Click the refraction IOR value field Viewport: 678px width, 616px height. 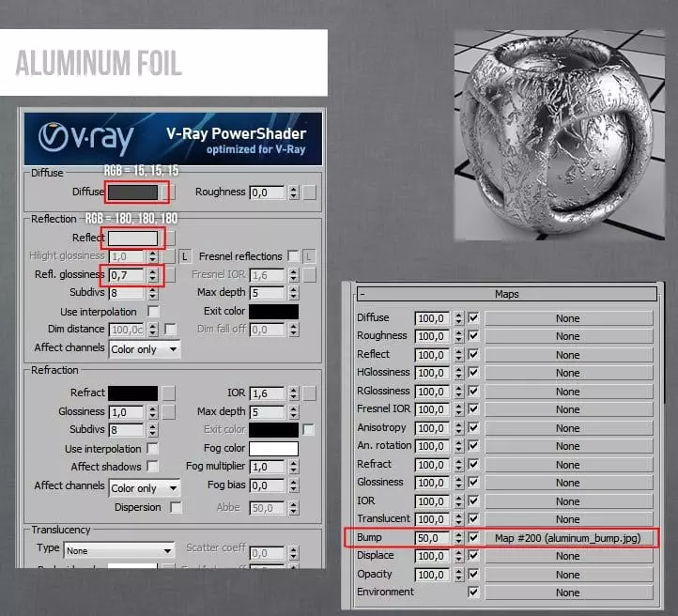(268, 393)
